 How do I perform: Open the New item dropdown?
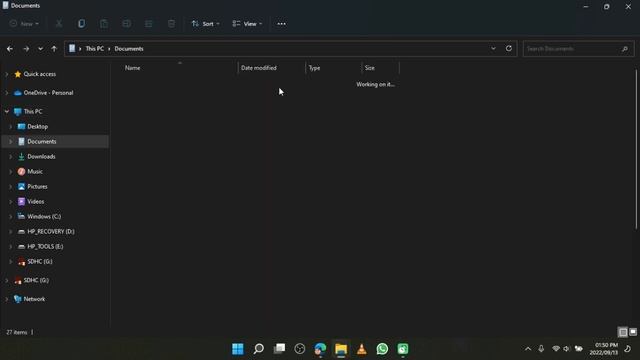24,24
